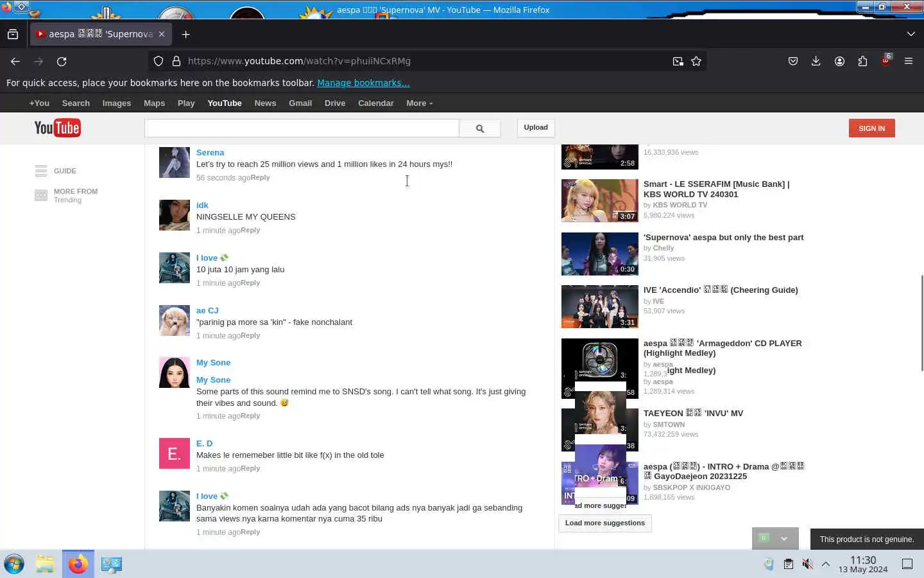Show hidden tray icons arrow
This screenshot has width=924, height=578.
[x=826, y=564]
